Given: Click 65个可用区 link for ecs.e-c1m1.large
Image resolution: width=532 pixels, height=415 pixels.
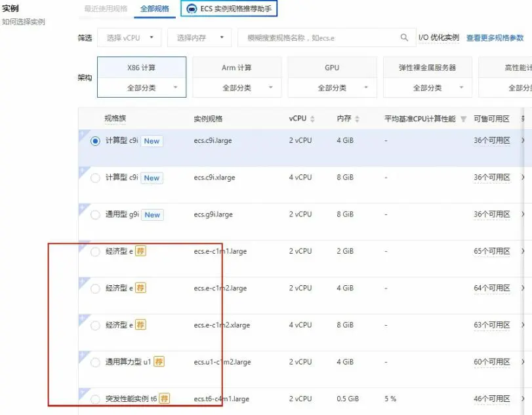Looking at the screenshot, I should (492, 251).
